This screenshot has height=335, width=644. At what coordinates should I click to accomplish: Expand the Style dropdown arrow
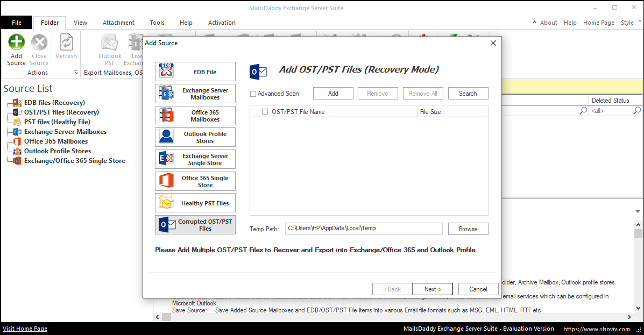pyautogui.click(x=640, y=22)
